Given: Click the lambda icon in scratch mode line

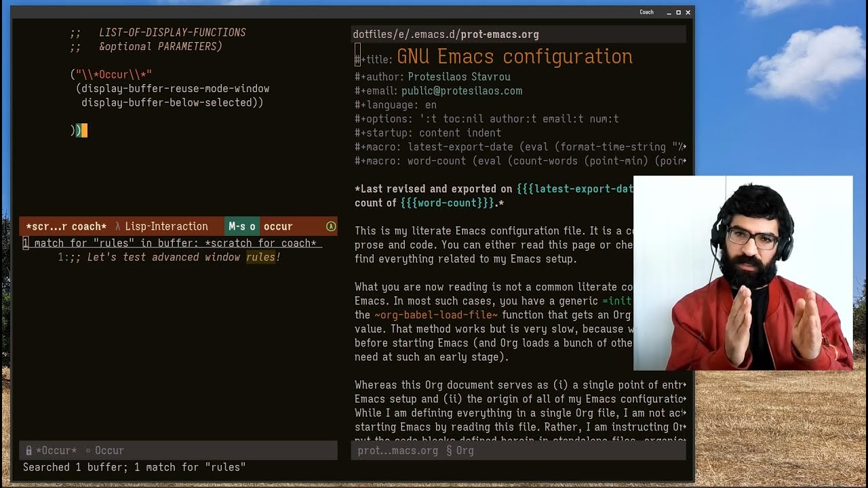Looking at the screenshot, I should click(x=117, y=226).
